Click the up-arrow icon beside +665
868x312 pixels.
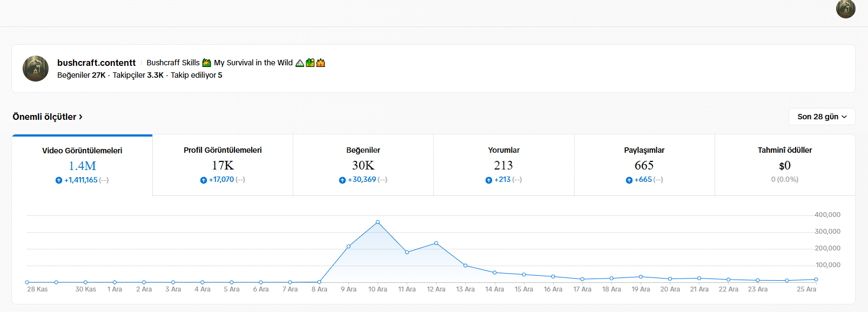click(629, 180)
